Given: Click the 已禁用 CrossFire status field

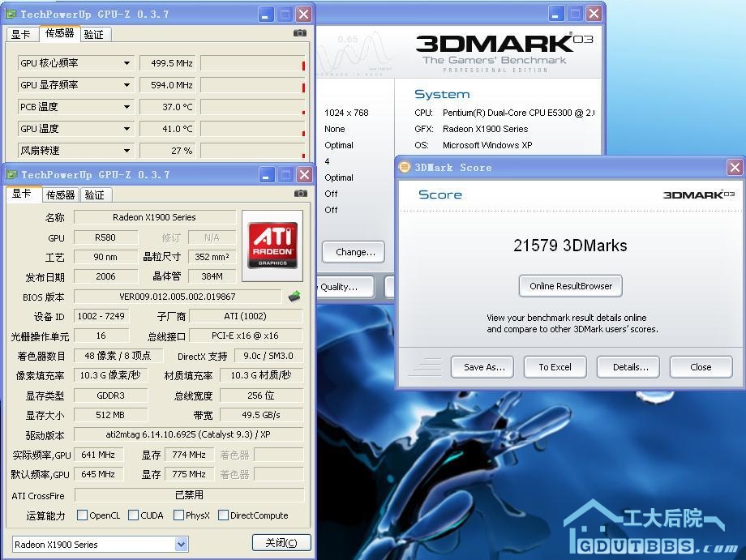Looking at the screenshot, I should (189, 495).
